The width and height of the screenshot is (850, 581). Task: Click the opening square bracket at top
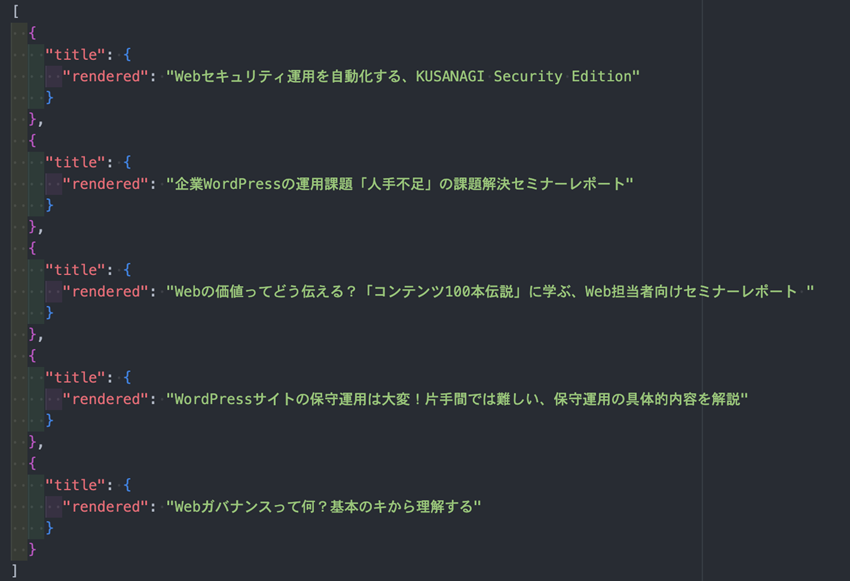click(x=16, y=11)
